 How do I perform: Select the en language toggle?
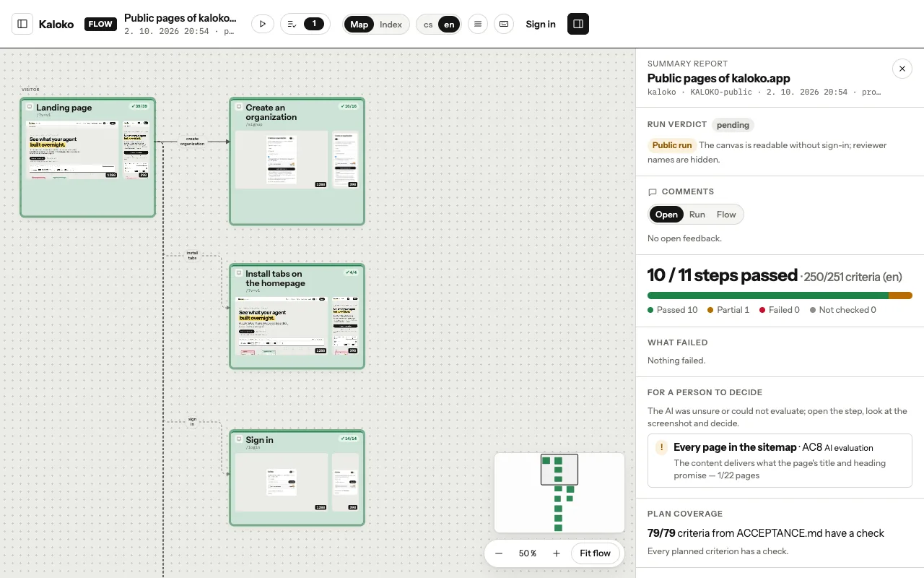click(449, 25)
